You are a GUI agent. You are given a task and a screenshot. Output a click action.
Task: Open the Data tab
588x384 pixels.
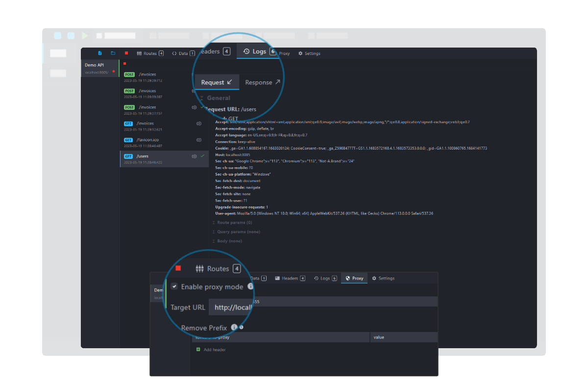(184, 53)
